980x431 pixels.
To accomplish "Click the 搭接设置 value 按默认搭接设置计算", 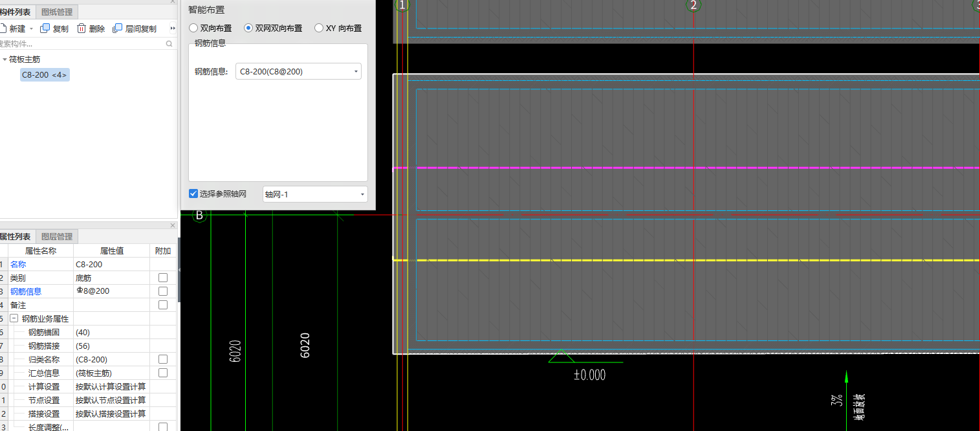I will click(111, 414).
